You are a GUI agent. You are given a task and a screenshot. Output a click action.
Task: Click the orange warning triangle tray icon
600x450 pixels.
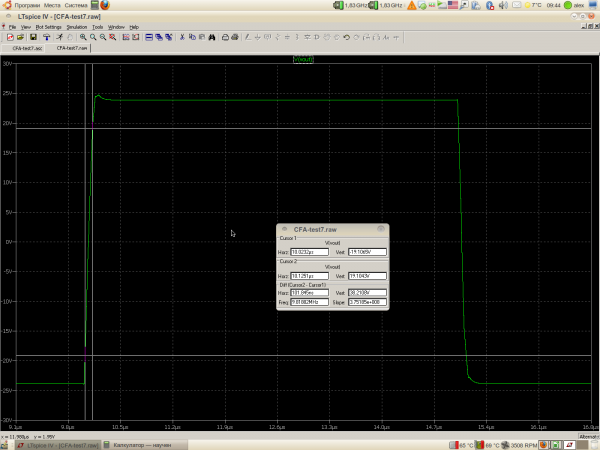tap(412, 5)
